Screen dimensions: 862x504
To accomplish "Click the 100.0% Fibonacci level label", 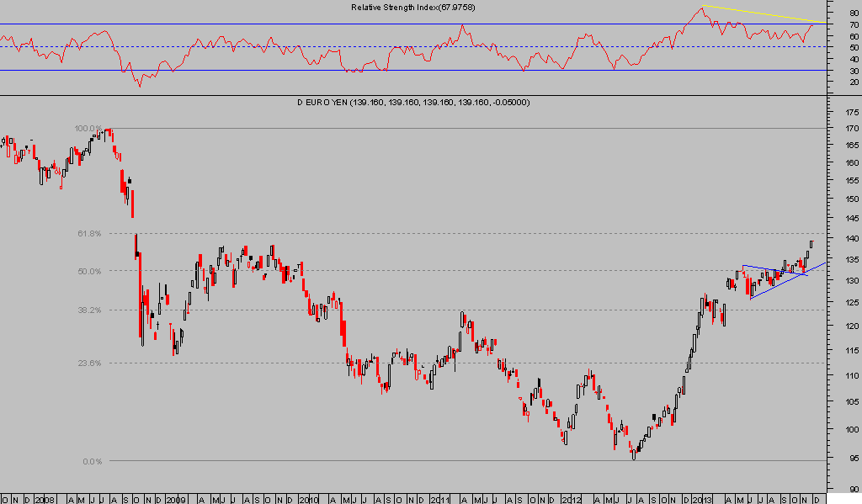I will click(x=87, y=129).
